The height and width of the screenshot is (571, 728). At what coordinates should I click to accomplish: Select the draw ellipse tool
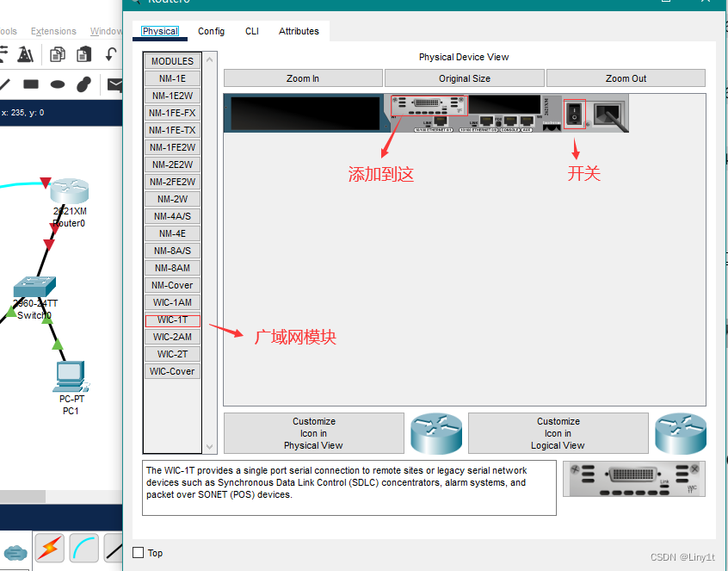click(58, 84)
